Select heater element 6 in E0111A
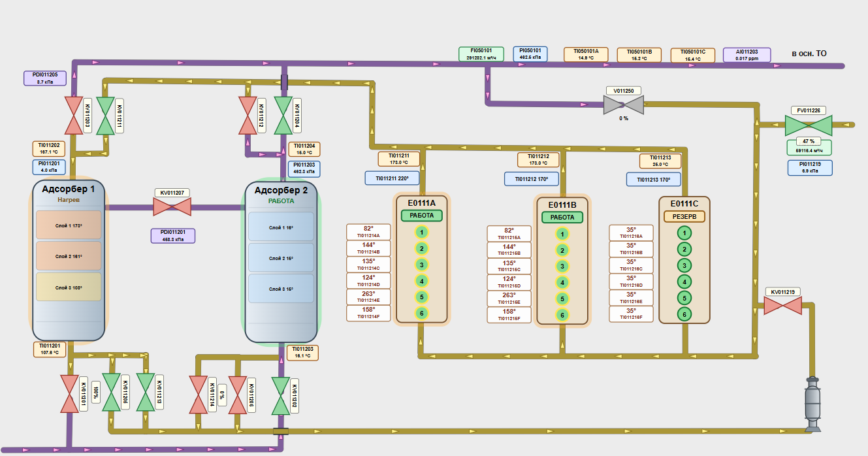Screen dimensions: 868x456 tap(422, 314)
